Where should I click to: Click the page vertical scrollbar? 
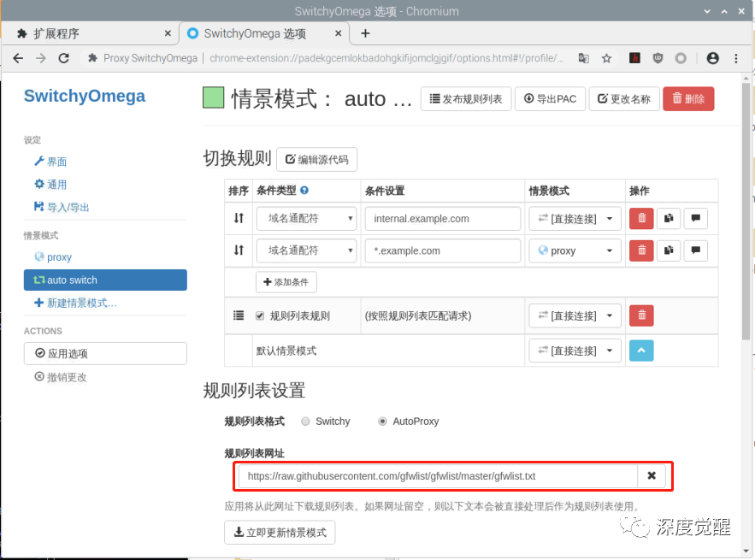(746, 211)
